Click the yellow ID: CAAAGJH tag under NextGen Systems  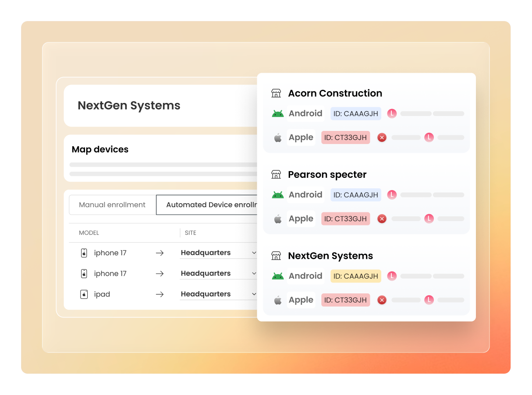[355, 276]
